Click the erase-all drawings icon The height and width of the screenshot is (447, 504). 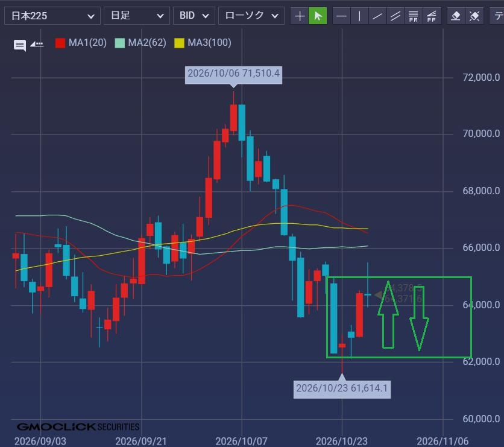[x=474, y=16]
